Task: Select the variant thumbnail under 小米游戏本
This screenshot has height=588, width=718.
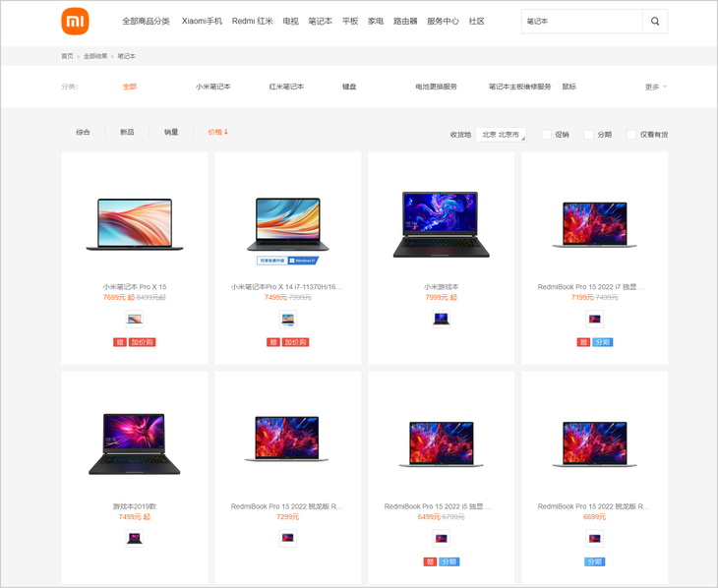Action: point(442,319)
